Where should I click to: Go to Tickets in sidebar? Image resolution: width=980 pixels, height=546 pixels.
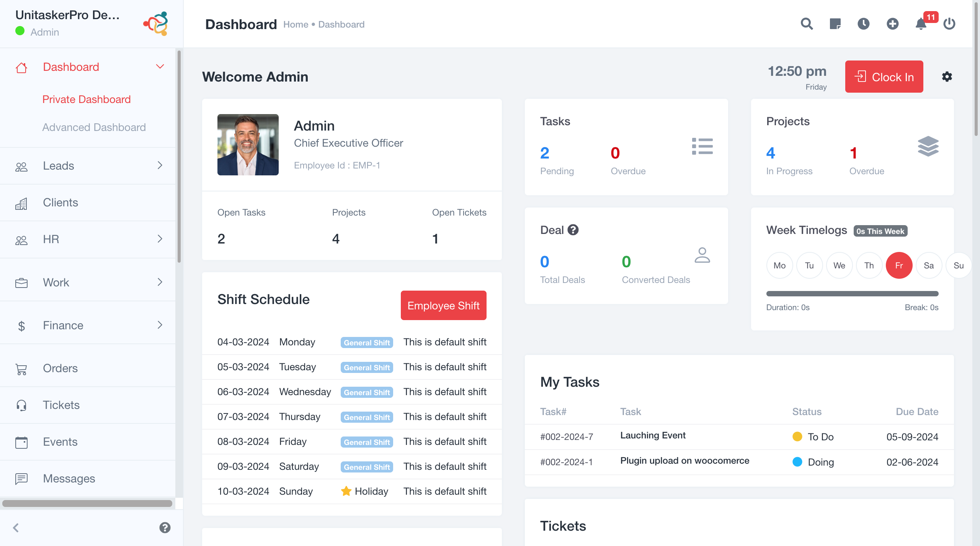(61, 405)
